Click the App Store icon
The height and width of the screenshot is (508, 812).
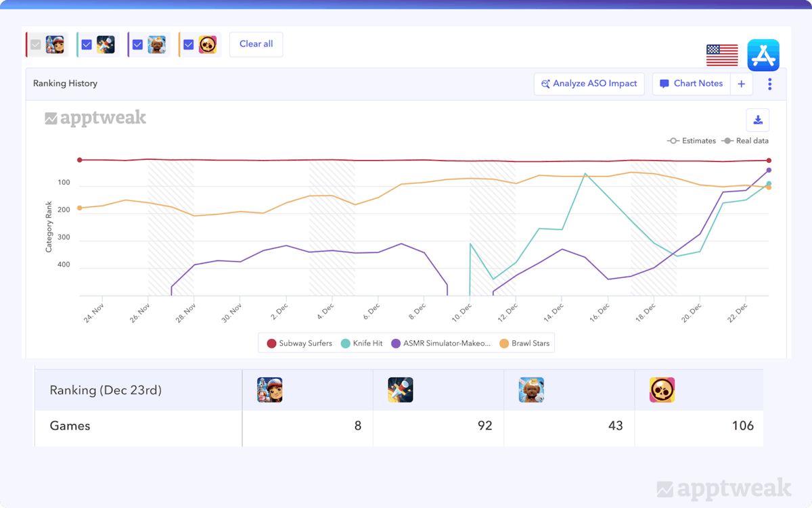click(763, 55)
